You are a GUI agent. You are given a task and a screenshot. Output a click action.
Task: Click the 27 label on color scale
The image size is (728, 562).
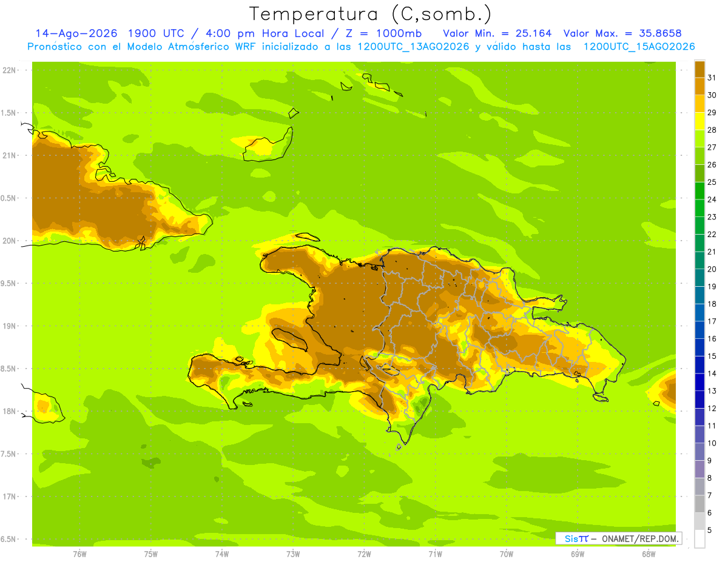point(712,147)
